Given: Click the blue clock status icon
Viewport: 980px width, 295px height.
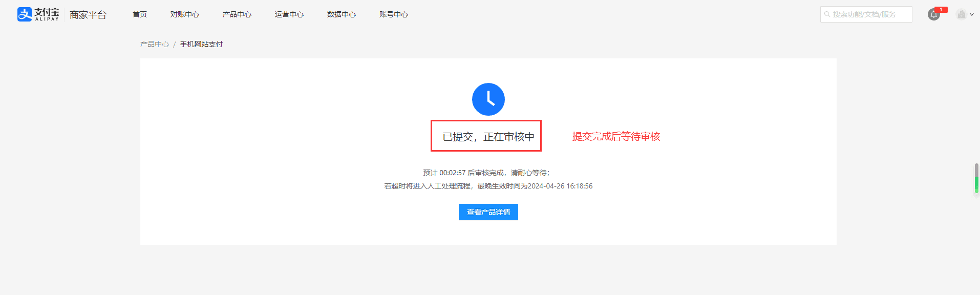Looking at the screenshot, I should [x=488, y=99].
